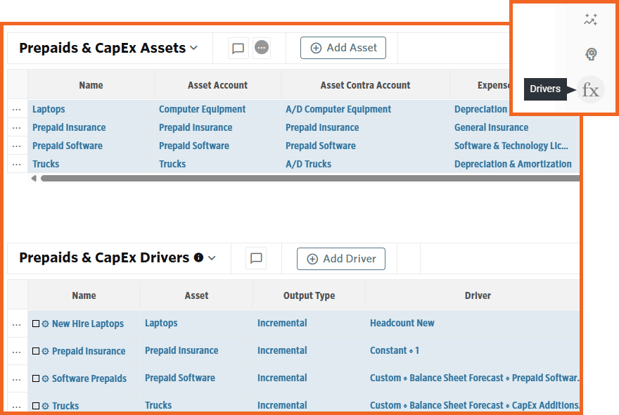Screen dimensions: 619x415
Task: Click the head insights icon in side panel
Action: (591, 54)
